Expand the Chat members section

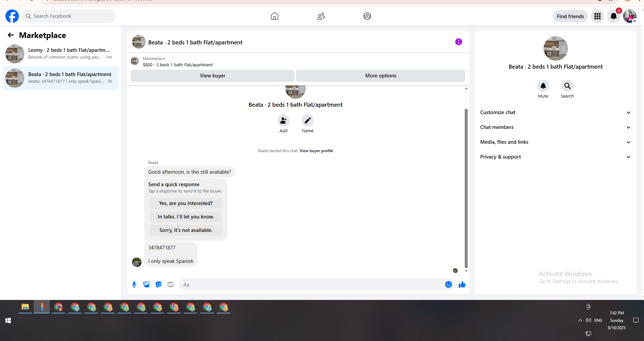(556, 127)
